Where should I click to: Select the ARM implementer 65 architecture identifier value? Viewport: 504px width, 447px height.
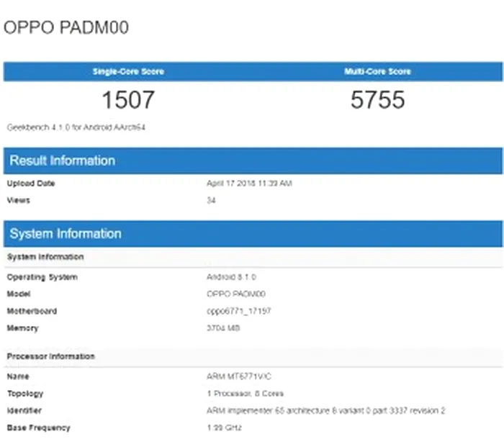pos(326,411)
